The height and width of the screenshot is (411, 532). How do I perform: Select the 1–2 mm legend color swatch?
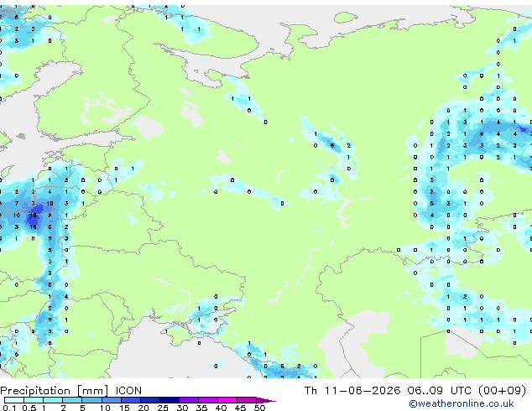[x=53, y=400]
